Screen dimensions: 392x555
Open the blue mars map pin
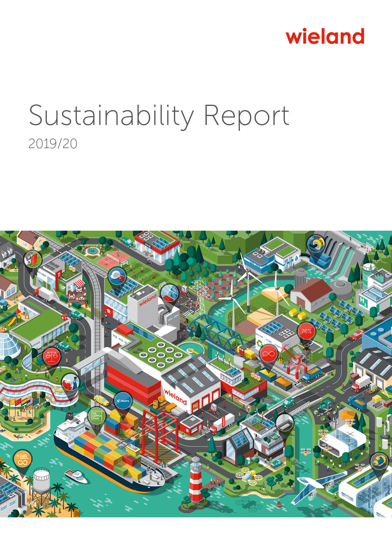click(x=123, y=401)
